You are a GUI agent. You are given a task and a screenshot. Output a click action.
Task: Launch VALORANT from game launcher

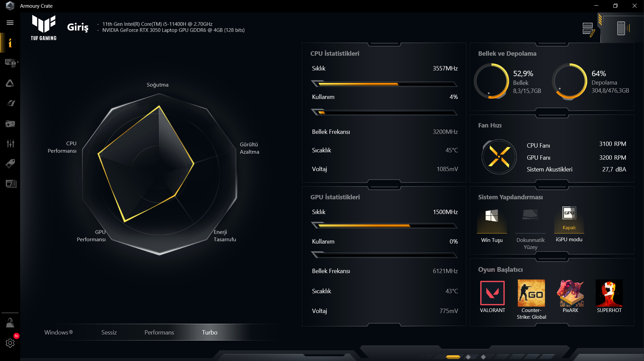[492, 296]
